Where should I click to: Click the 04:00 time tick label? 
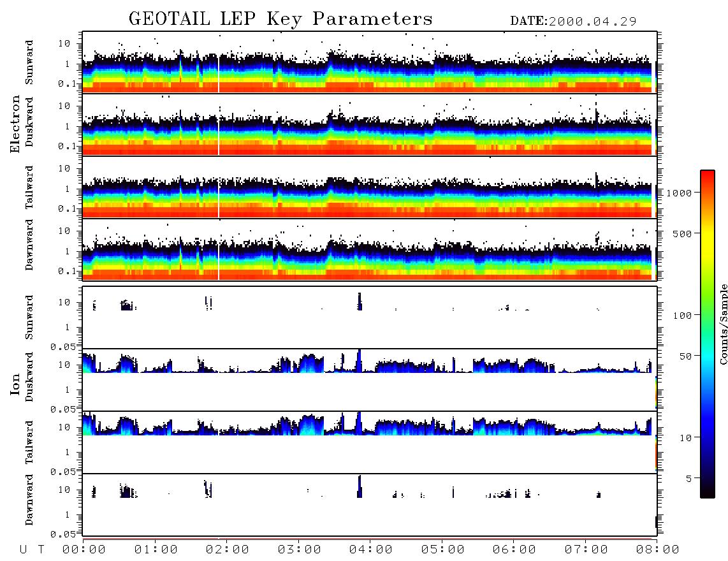(371, 550)
